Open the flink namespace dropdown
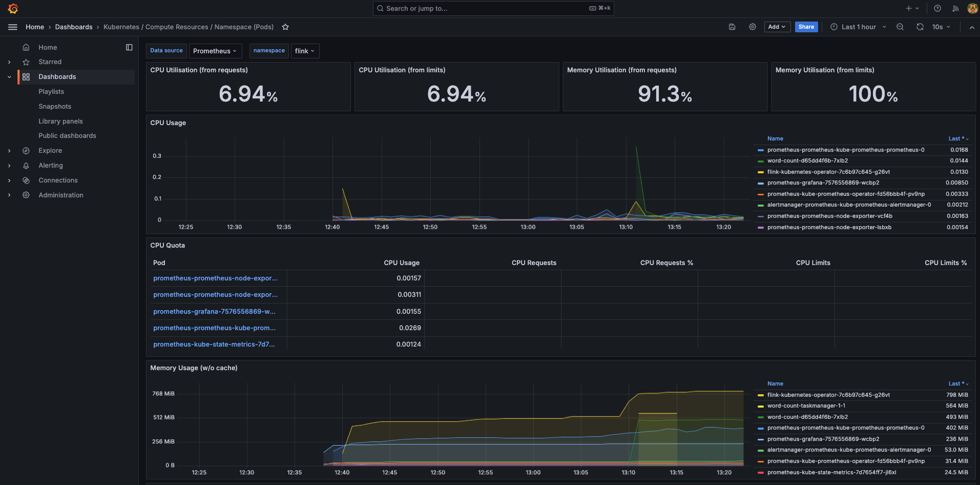Viewport: 980px width, 485px height. pyautogui.click(x=305, y=51)
